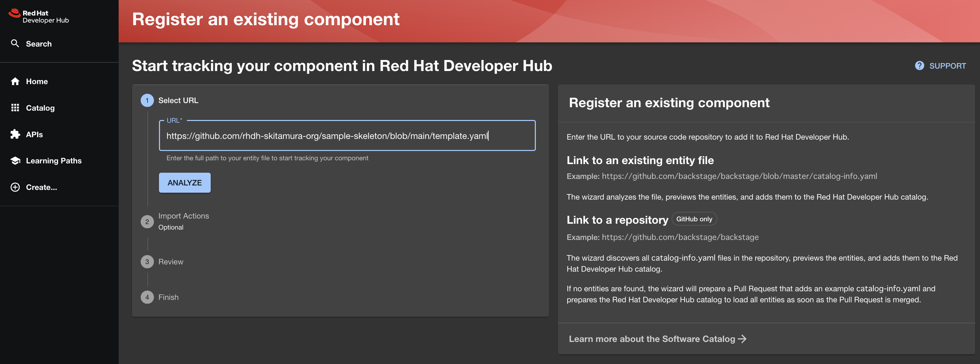Click the Red Hat Developer Hub logo

coord(38,16)
